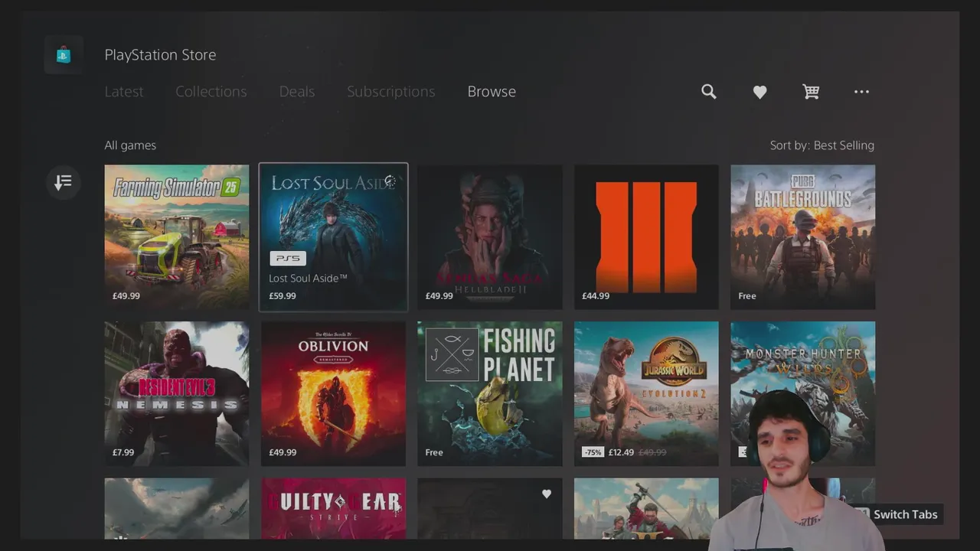980x551 pixels.
Task: Open the Hellblade II game tile
Action: point(490,237)
